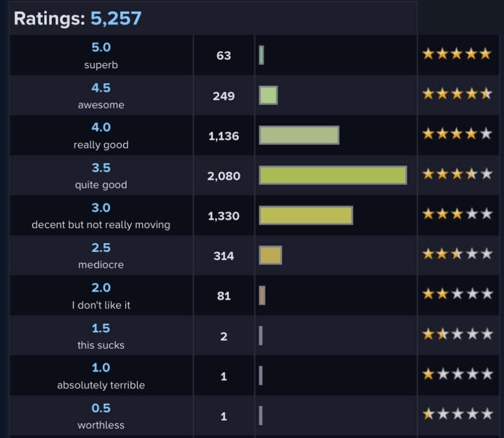Image resolution: width=504 pixels, height=438 pixels.
Task: Select the 4.0 really good rating
Action: pos(101,128)
